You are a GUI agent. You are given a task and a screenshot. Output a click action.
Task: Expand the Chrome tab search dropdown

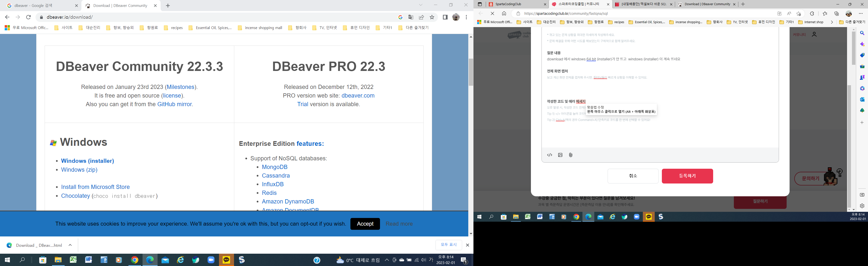pos(420,5)
